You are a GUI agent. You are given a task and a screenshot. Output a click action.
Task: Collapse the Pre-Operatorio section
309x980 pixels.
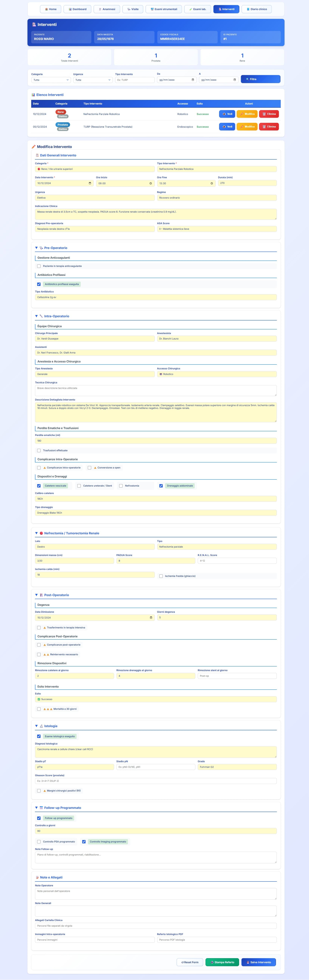pyautogui.click(x=37, y=248)
